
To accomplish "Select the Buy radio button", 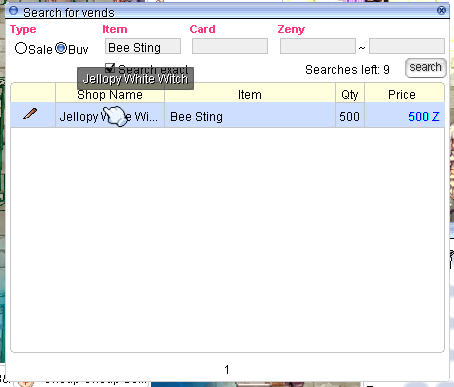I will pyautogui.click(x=61, y=48).
